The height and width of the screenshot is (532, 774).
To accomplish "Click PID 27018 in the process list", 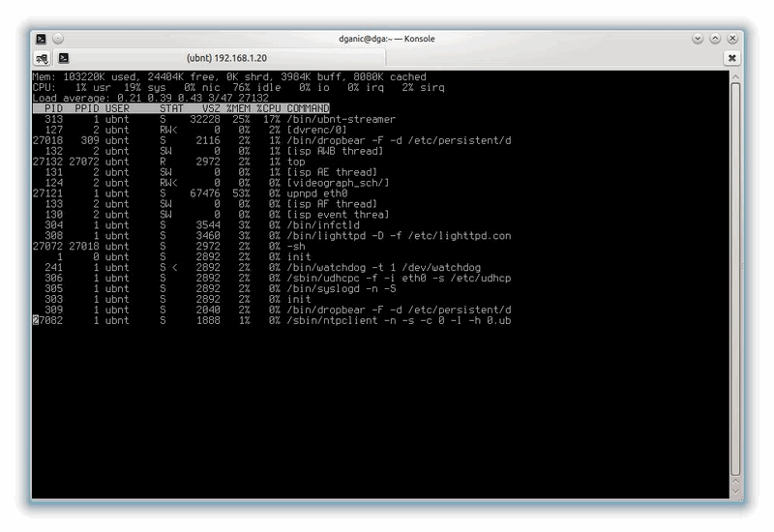I will click(47, 140).
